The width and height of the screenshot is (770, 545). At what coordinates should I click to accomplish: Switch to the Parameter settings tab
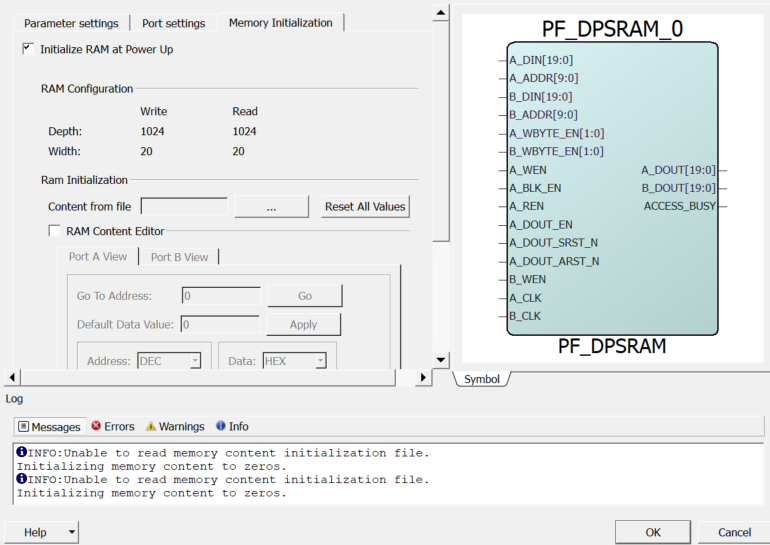point(71,23)
